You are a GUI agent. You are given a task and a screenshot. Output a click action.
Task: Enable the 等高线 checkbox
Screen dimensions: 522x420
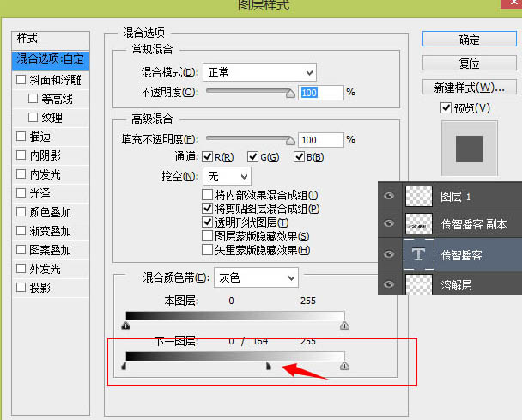click(x=33, y=98)
